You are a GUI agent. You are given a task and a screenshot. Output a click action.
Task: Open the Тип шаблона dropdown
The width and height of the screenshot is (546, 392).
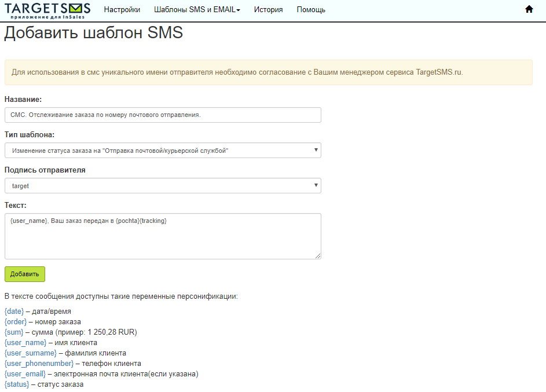[x=163, y=151]
